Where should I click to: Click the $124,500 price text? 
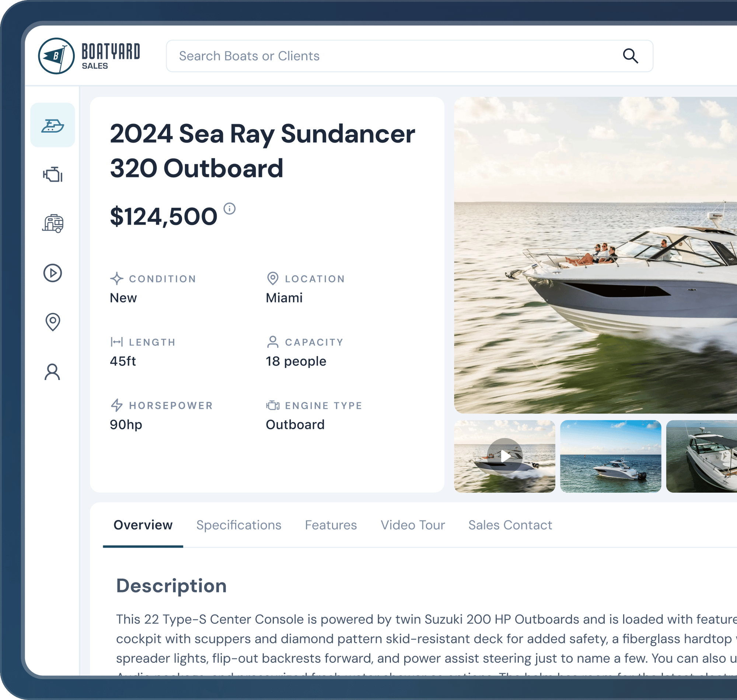click(x=164, y=216)
